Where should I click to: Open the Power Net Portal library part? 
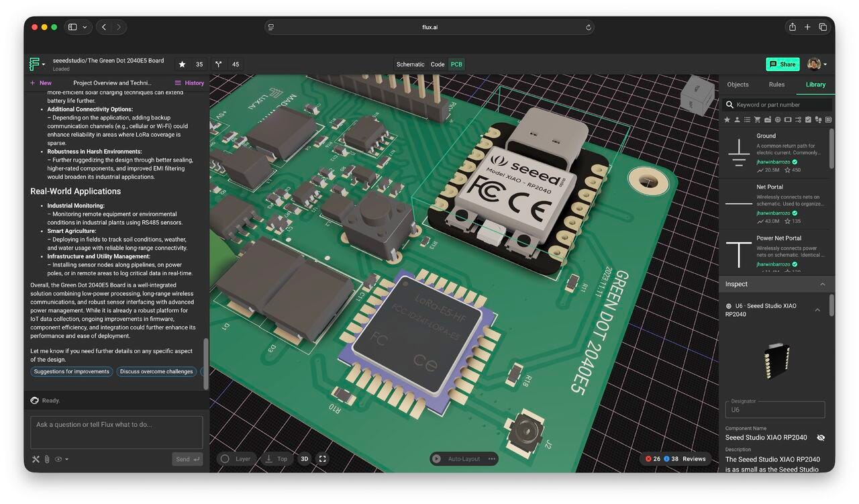(775, 252)
